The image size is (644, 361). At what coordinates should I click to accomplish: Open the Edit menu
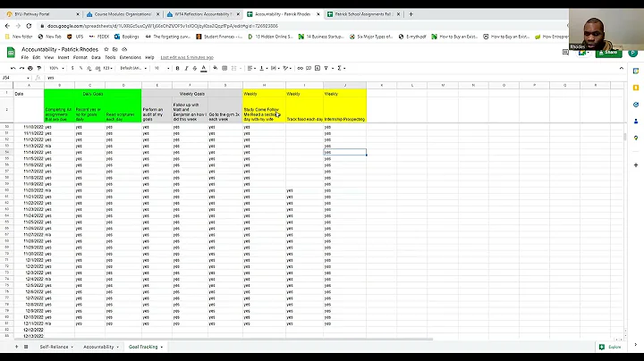click(36, 57)
